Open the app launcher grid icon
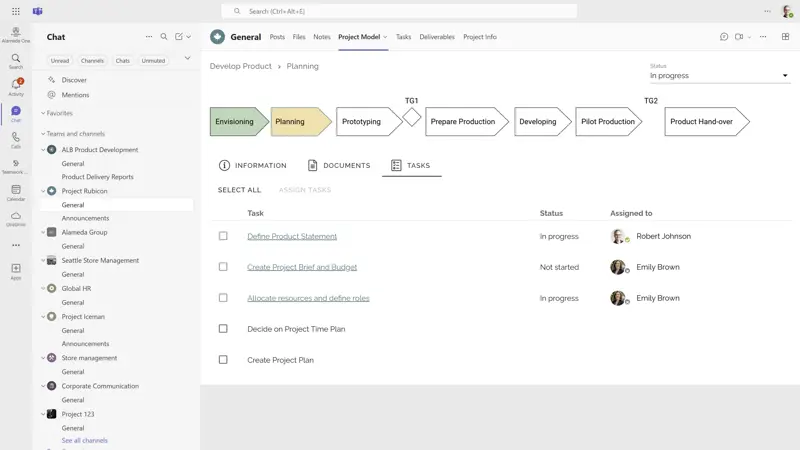 (x=16, y=11)
